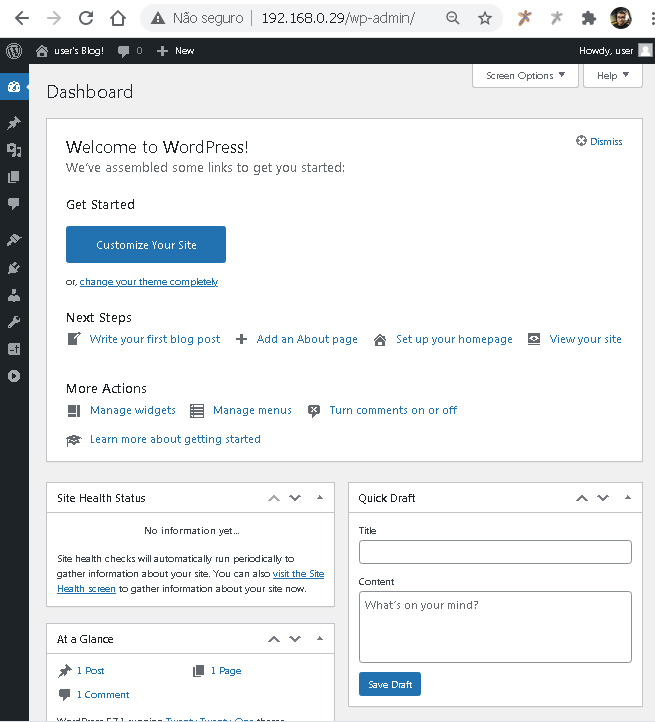655x722 pixels.
Task: Open Manage widgets link
Action: [x=133, y=410]
